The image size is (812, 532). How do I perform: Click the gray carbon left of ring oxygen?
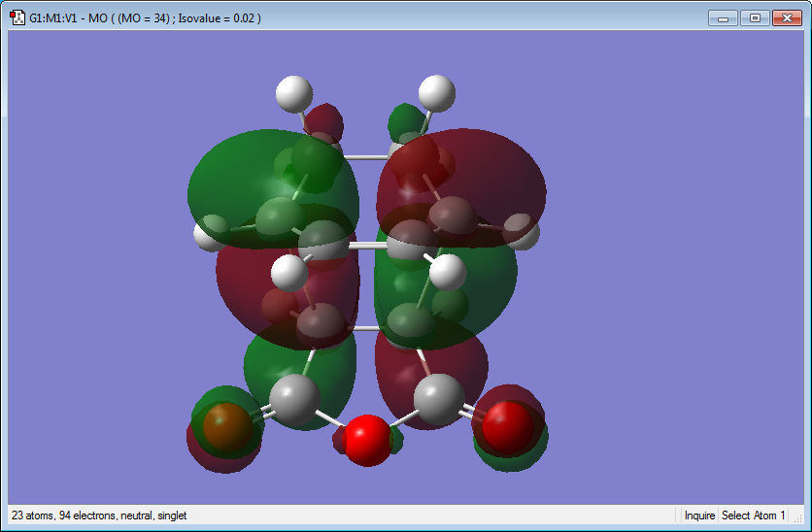(x=294, y=400)
